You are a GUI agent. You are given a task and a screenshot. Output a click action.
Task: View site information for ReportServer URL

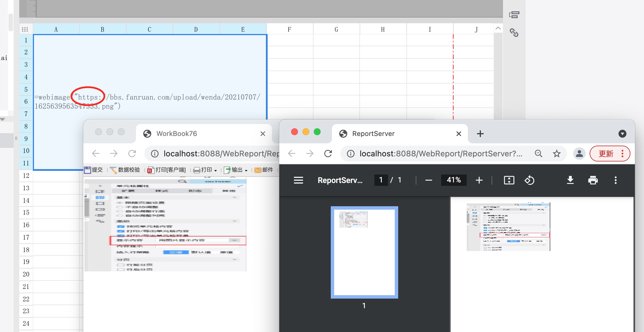[x=351, y=154]
